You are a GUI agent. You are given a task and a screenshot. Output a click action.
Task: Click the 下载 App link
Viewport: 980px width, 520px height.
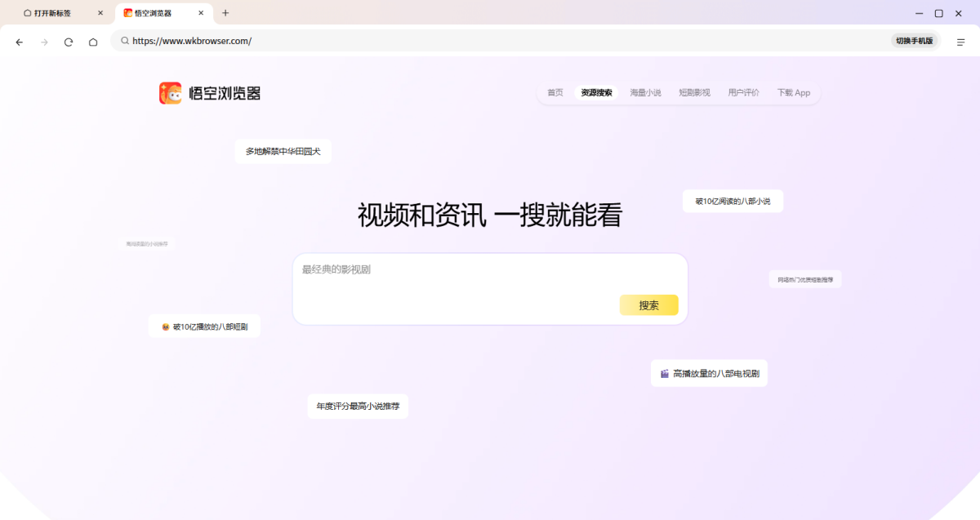794,93
